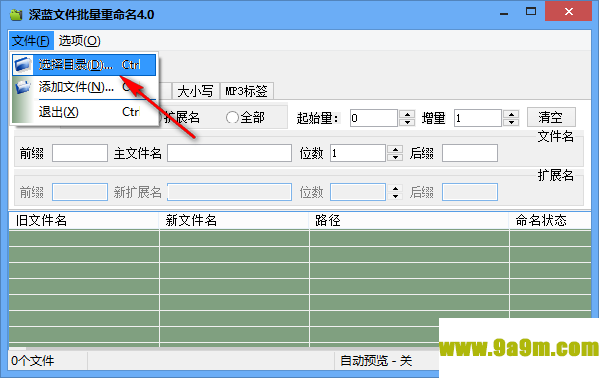Click the 增量 input field
This screenshot has width=599, height=378.
[x=478, y=118]
